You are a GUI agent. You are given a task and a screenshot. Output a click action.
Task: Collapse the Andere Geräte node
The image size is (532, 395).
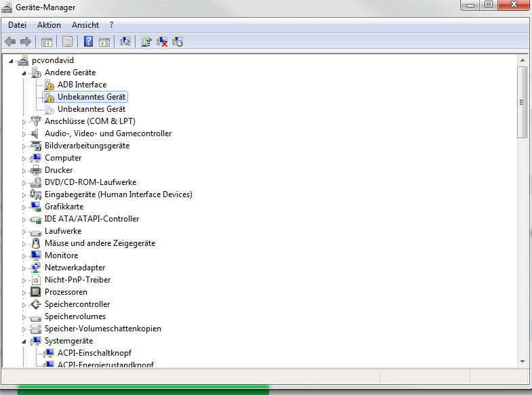tap(24, 73)
